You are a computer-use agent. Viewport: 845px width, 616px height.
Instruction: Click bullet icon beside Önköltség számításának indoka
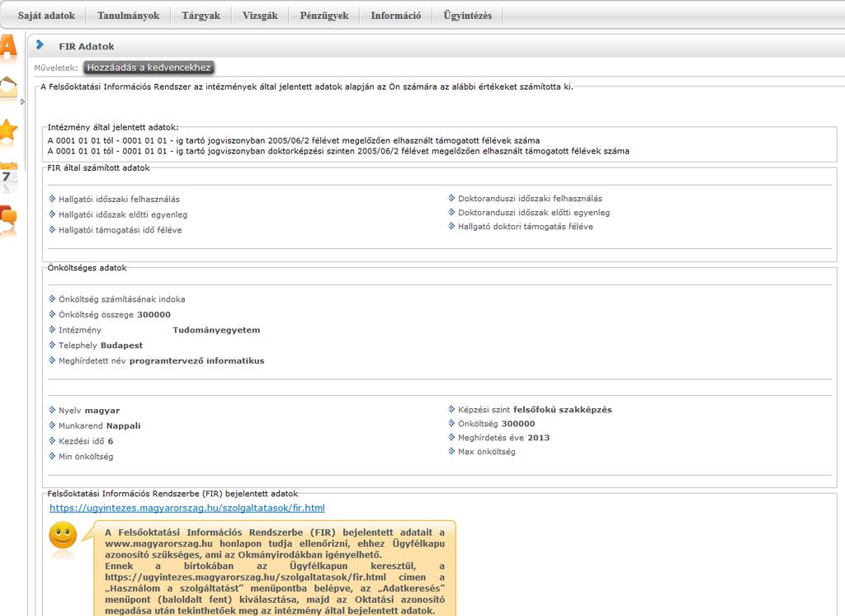click(x=52, y=299)
